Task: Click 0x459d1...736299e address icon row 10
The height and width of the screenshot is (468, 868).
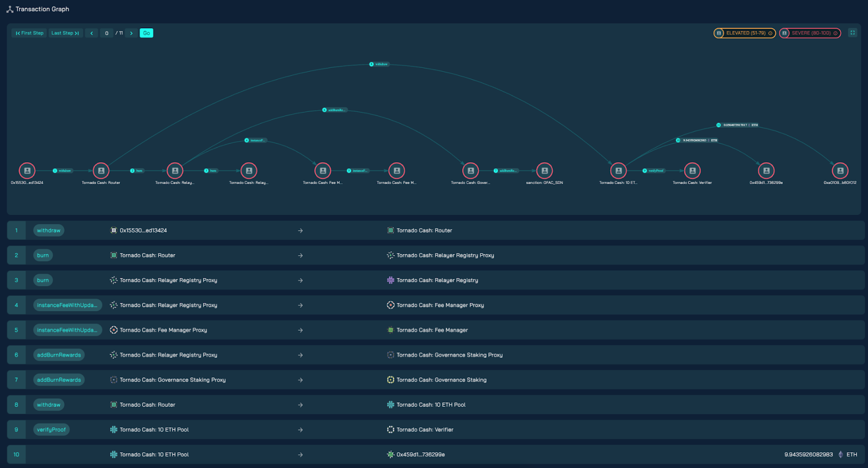Action: pyautogui.click(x=391, y=454)
